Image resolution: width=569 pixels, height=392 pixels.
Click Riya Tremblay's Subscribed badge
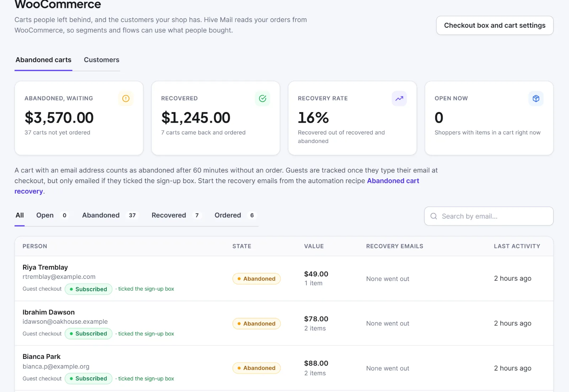pyautogui.click(x=89, y=289)
